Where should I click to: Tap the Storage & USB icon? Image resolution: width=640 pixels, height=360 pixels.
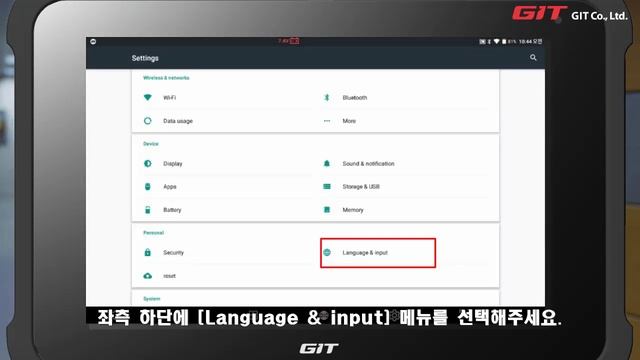327,187
